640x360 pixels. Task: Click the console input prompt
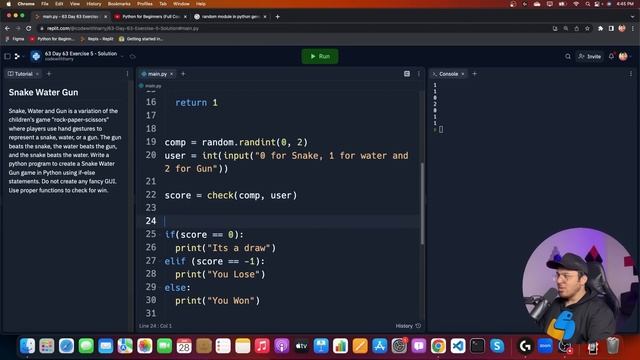tap(441, 129)
